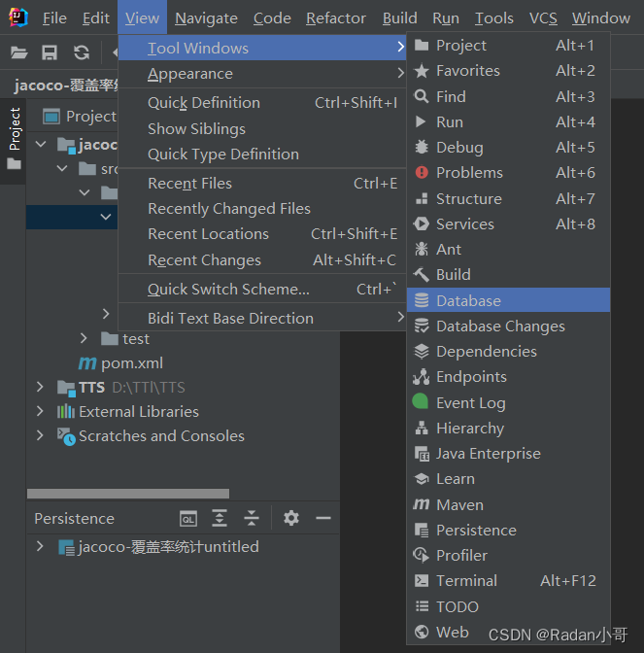This screenshot has height=653, width=644.
Task: Open Persistence QL console icon
Action: [x=188, y=519]
